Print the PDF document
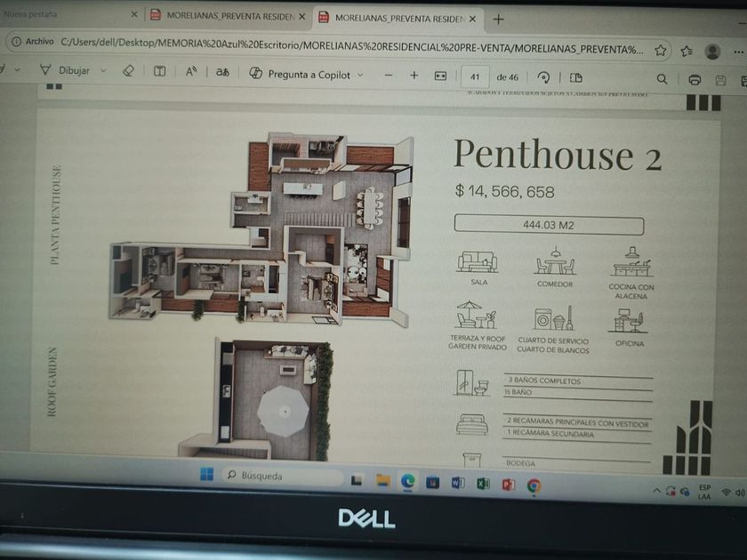Screen dimensions: 747x560 coord(695,79)
